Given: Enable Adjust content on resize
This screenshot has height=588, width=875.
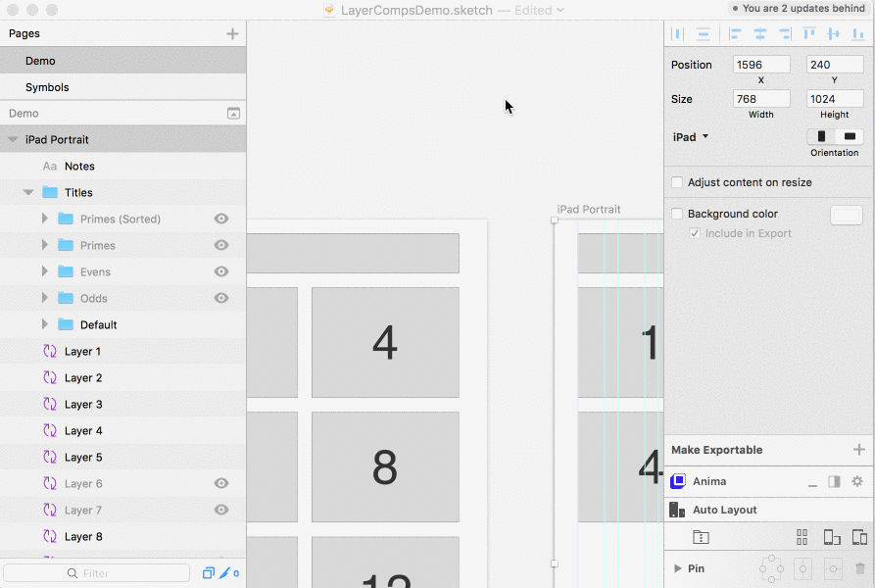Looking at the screenshot, I should pos(677,182).
